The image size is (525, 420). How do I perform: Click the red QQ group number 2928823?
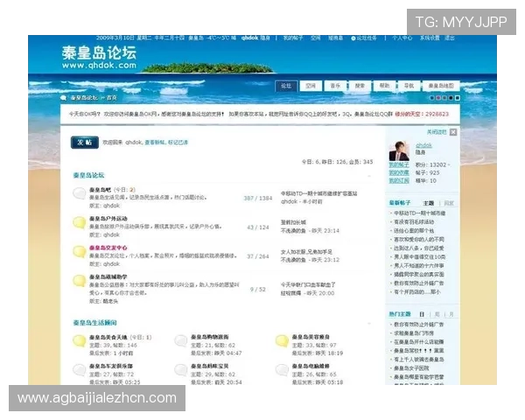click(437, 114)
